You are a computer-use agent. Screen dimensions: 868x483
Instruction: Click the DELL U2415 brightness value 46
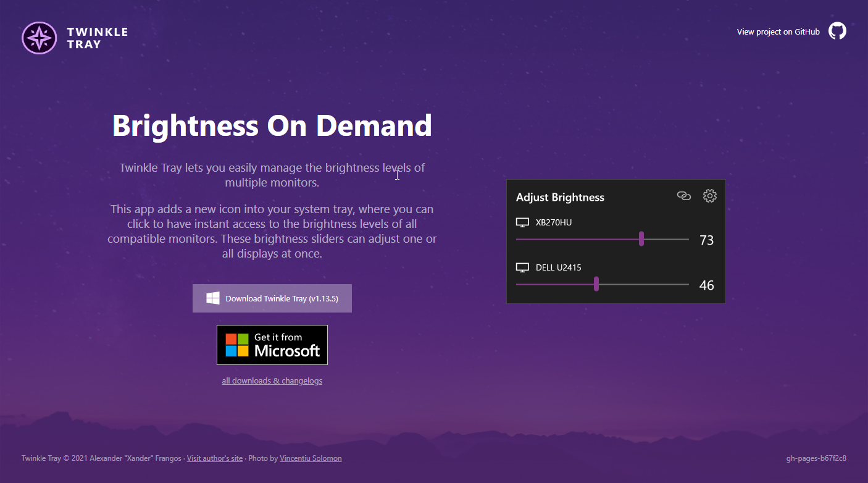point(706,285)
